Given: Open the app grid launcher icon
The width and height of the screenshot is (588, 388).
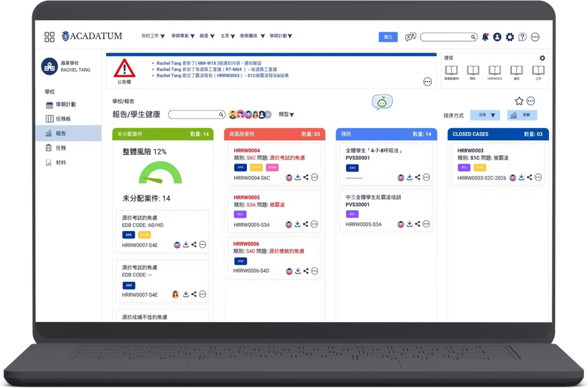Looking at the screenshot, I should coord(49,36).
